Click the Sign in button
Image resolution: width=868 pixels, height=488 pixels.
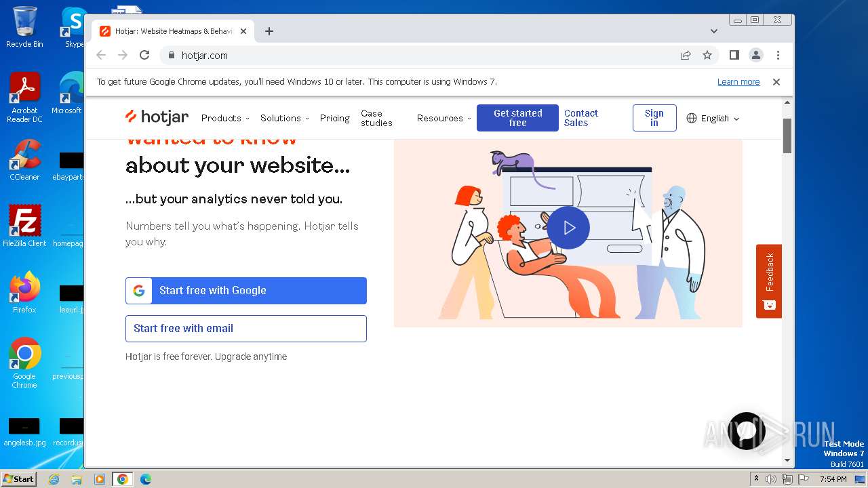click(654, 118)
